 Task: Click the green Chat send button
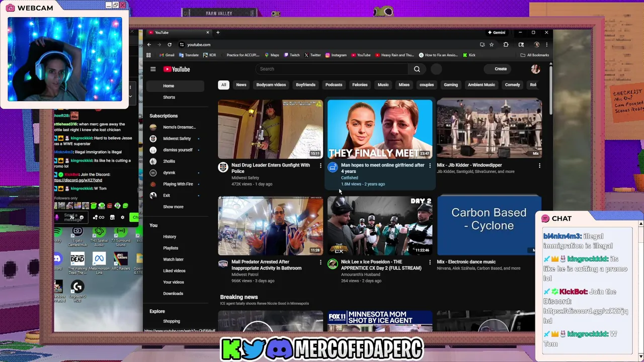(x=134, y=217)
